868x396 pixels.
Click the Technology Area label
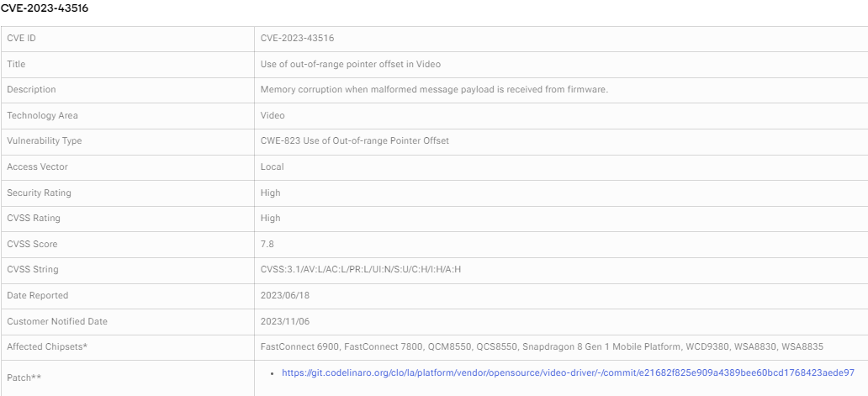click(42, 115)
